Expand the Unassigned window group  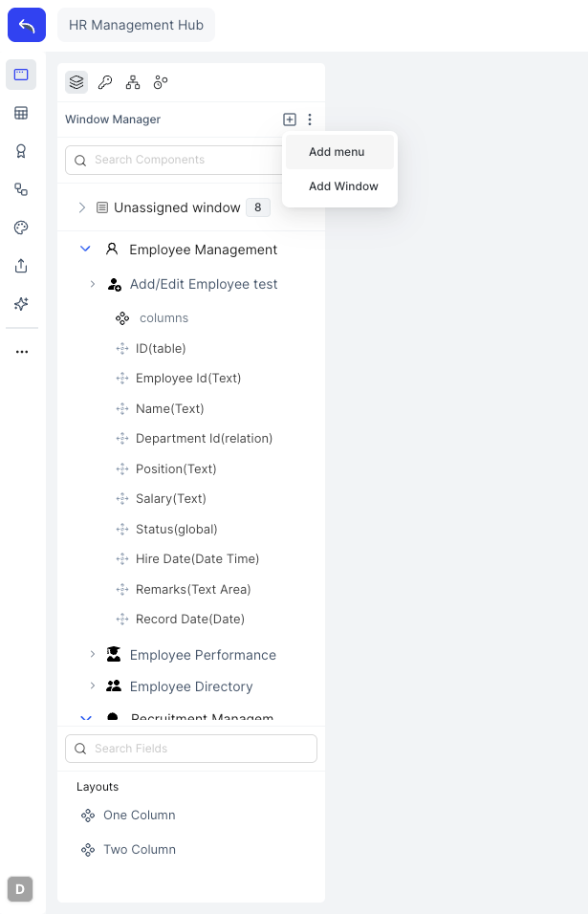click(82, 207)
